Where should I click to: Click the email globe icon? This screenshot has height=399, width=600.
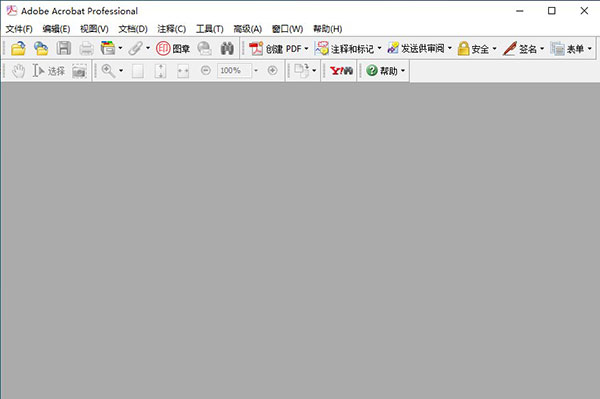point(204,49)
